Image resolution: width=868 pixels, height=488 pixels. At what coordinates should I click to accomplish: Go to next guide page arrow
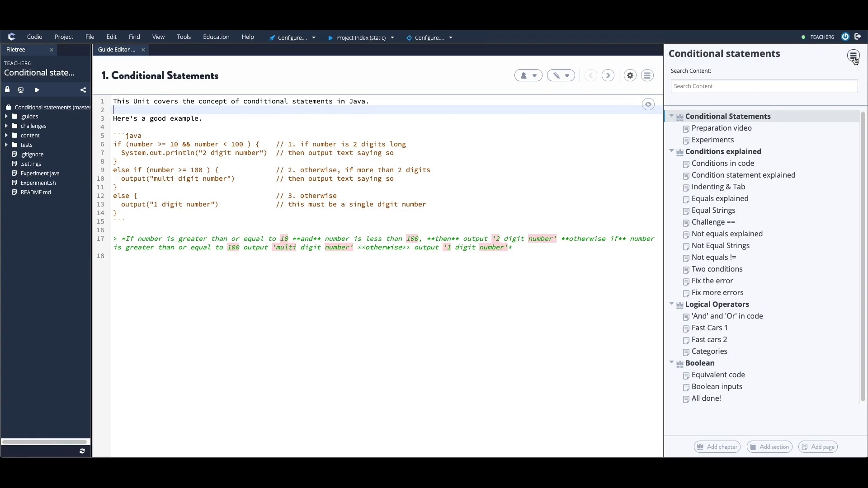pyautogui.click(x=608, y=75)
